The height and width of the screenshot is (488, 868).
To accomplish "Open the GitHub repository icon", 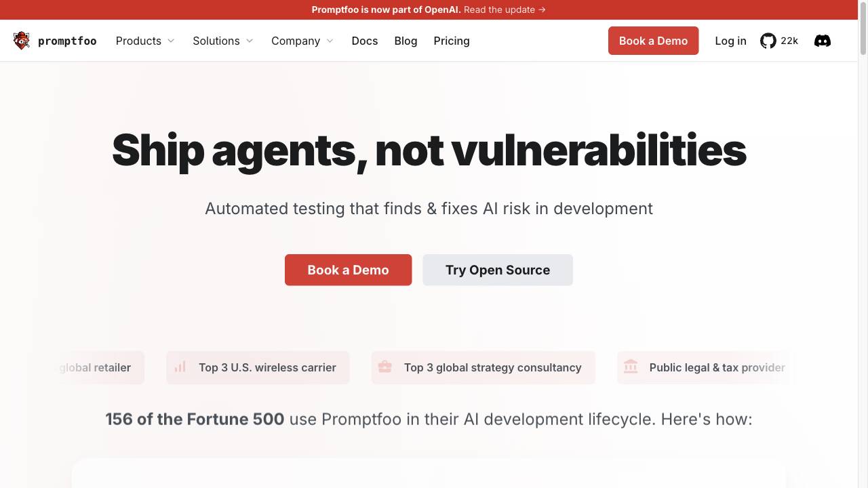I will [x=768, y=41].
